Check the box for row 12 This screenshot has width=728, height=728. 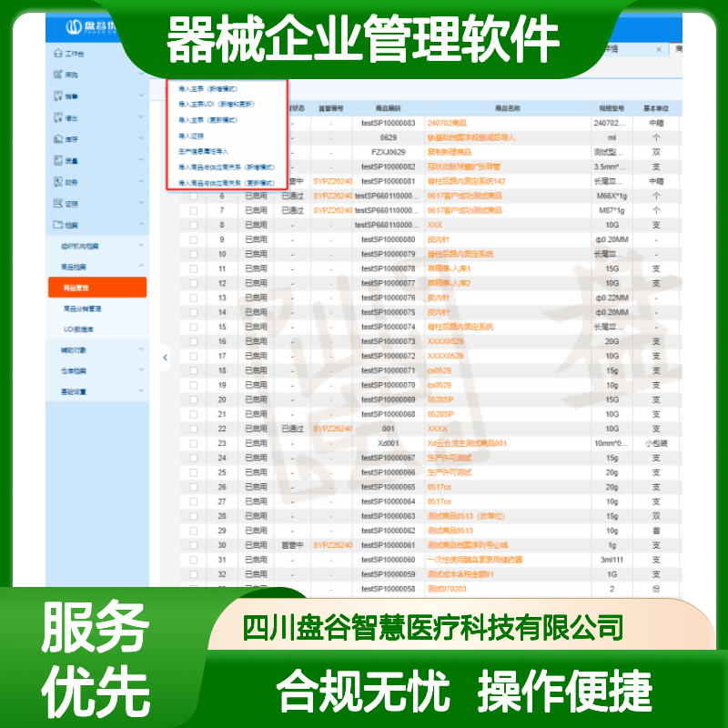pyautogui.click(x=194, y=283)
